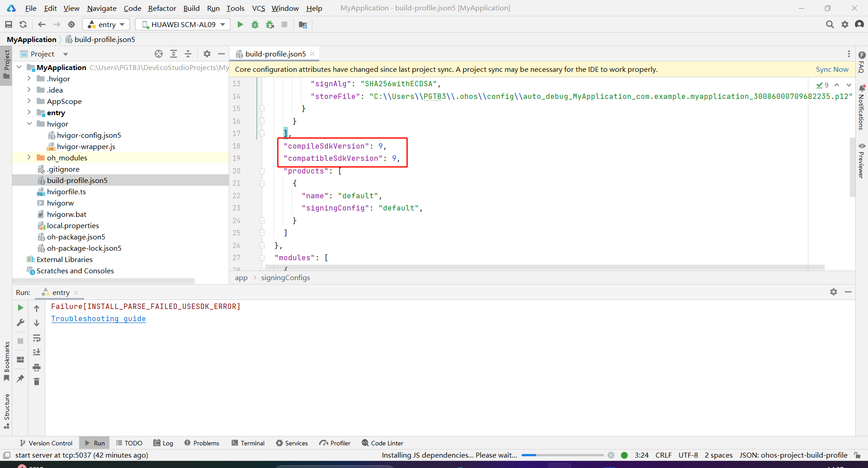Click the dependency install progress bar
Viewport: 868px width, 468px height.
(x=562, y=455)
